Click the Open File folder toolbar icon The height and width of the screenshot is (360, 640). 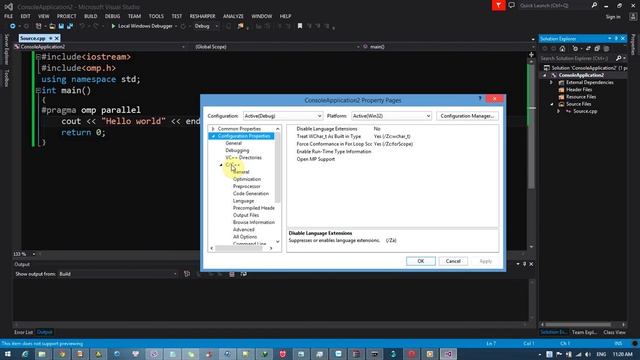tap(52, 26)
